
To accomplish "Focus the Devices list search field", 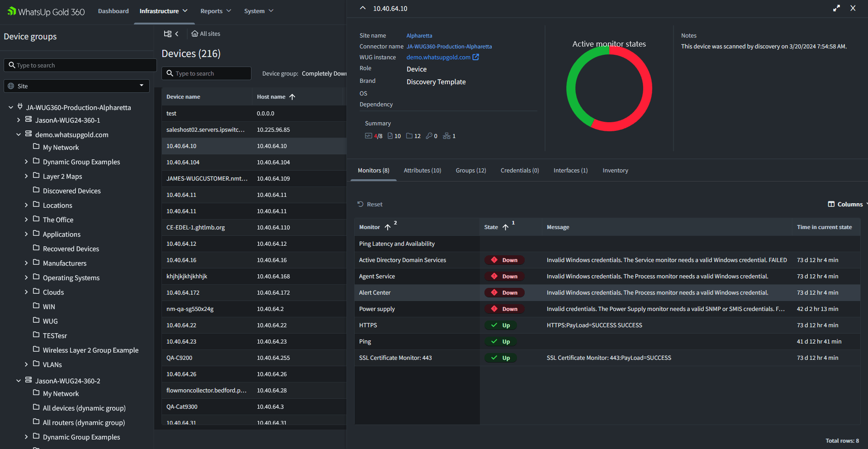I will point(206,73).
